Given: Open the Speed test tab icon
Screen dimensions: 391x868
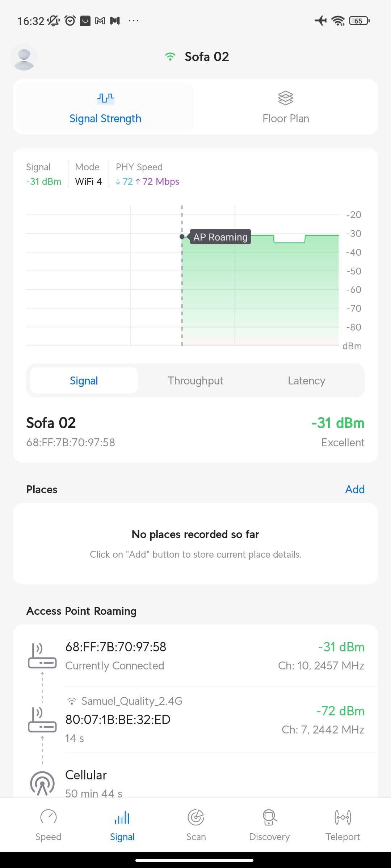Looking at the screenshot, I should coord(49,817).
